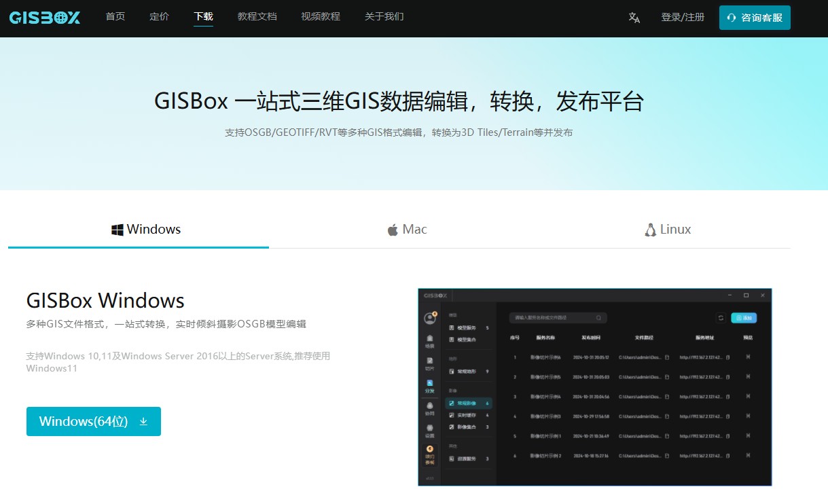Click the refresh icon beside the 添加 button
828x504 pixels.
(721, 317)
